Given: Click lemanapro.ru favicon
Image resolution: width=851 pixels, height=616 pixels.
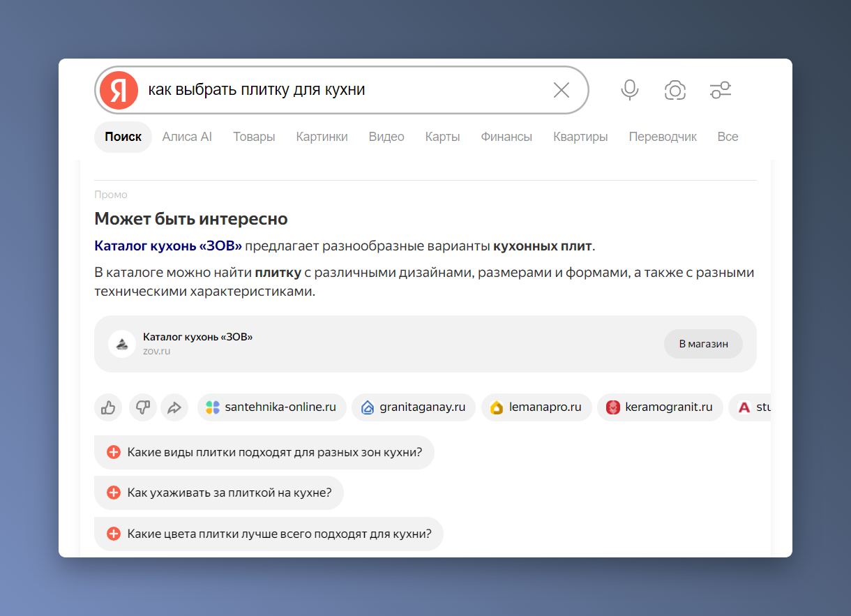Looking at the screenshot, I should 497,407.
